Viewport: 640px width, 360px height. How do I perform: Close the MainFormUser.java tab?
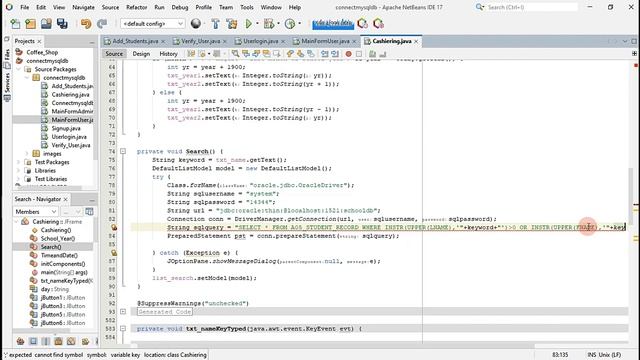coord(354,42)
